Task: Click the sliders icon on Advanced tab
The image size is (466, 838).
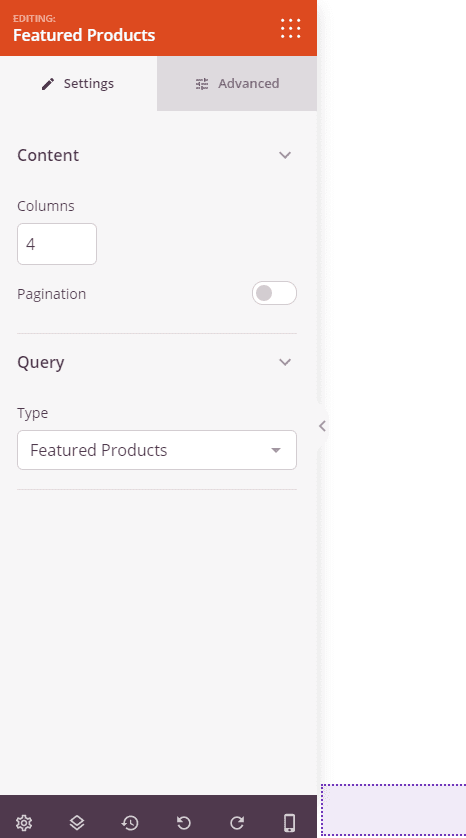Action: pyautogui.click(x=202, y=84)
